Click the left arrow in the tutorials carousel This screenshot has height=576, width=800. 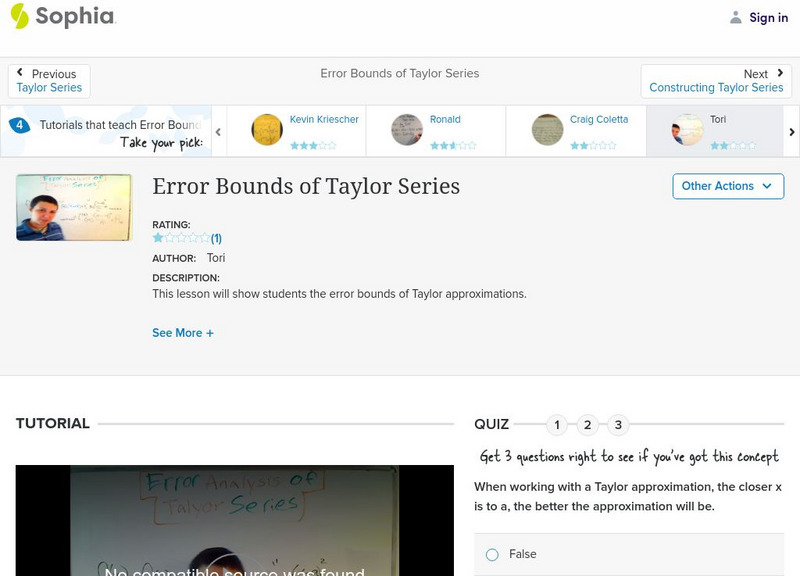click(x=218, y=130)
